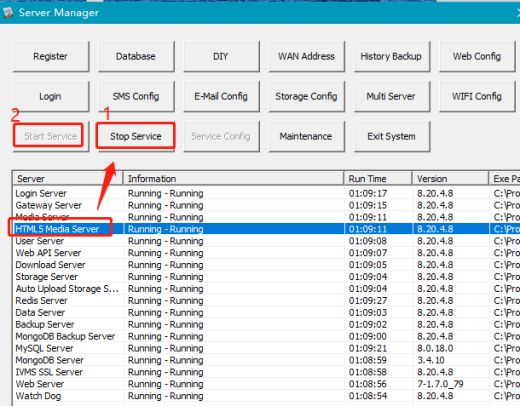520x407 pixels.
Task: Select the Login Server row
Action: tap(267, 193)
